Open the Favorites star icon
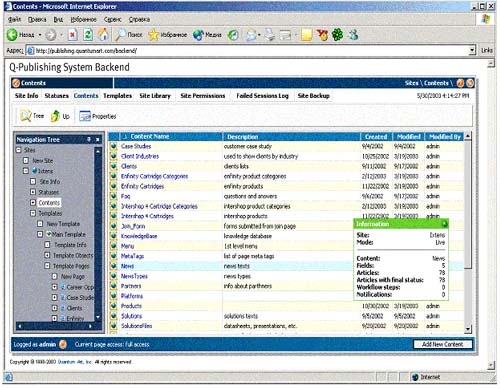 click(x=153, y=35)
